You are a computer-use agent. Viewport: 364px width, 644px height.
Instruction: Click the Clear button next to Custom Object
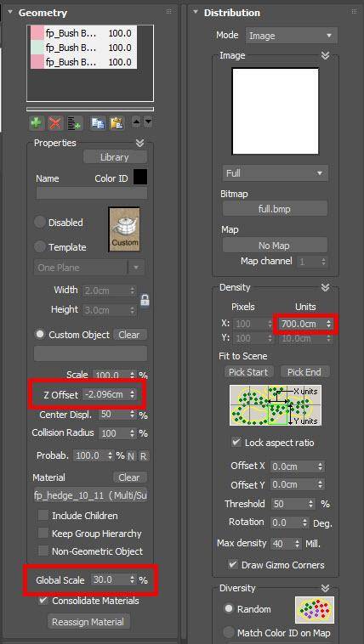tap(129, 335)
